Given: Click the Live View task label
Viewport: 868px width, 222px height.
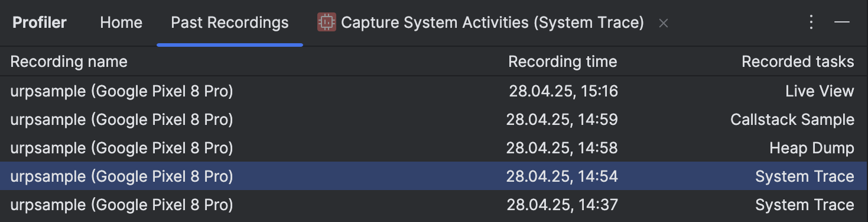Looking at the screenshot, I should tap(820, 91).
